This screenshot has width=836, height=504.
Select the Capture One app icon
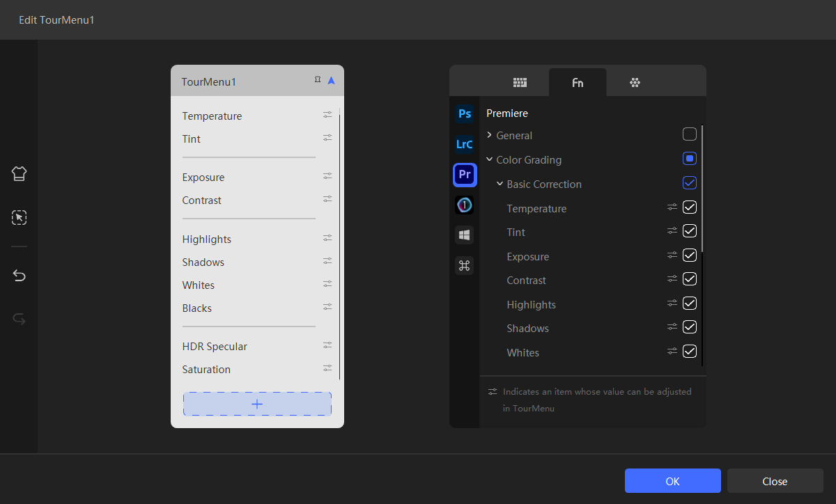(x=465, y=205)
